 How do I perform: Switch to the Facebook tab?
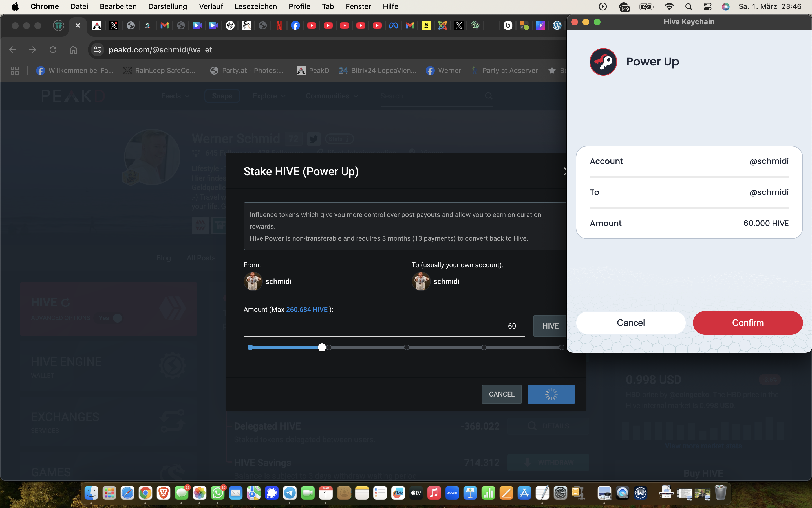tap(295, 25)
